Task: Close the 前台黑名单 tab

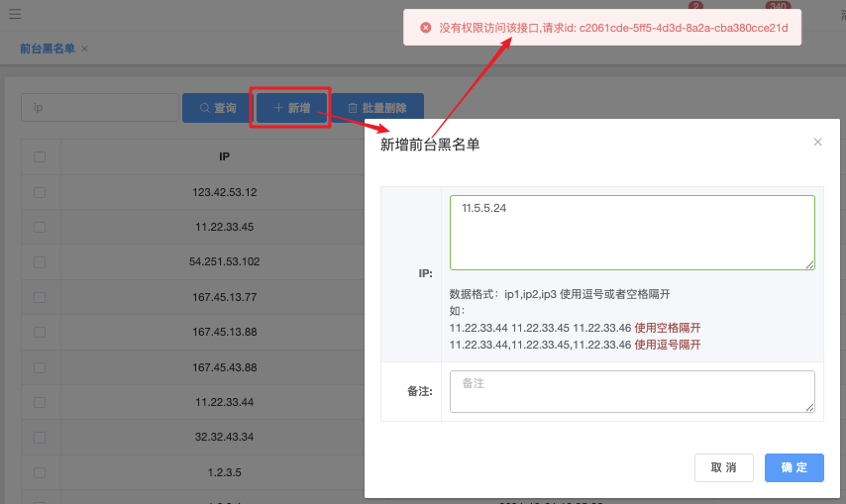Action: (85, 49)
